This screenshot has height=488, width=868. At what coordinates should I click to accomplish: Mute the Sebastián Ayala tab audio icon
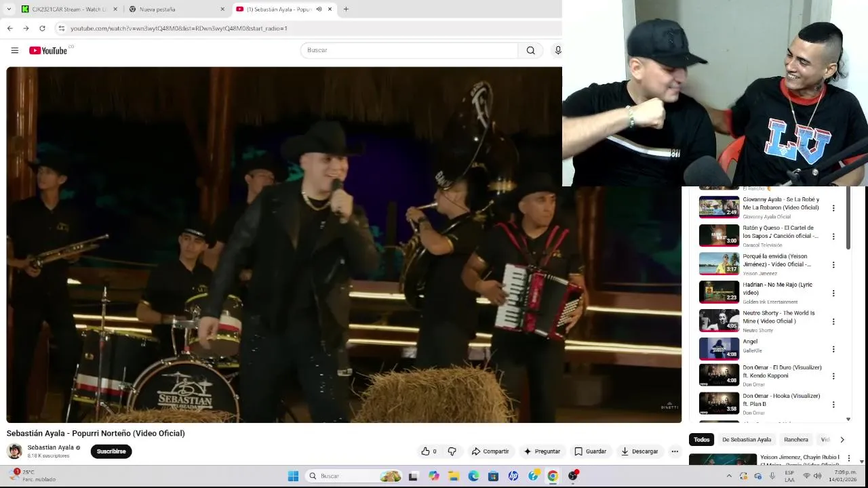(319, 9)
